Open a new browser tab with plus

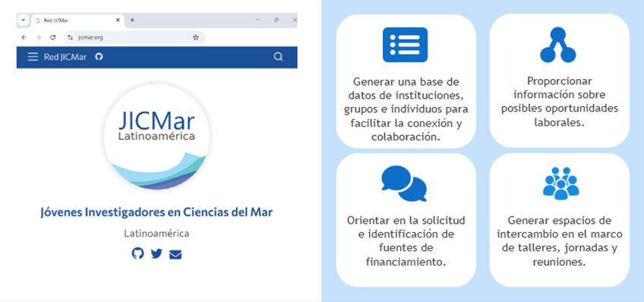pos(132,20)
